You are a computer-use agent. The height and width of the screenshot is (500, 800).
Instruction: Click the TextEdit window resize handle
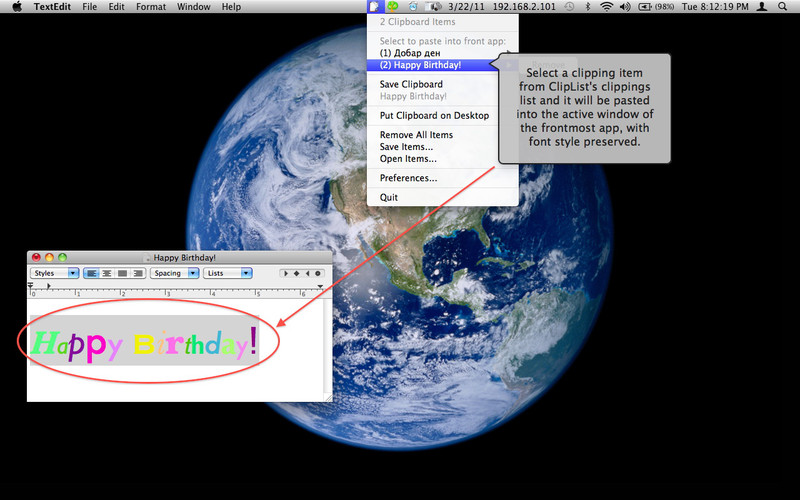click(328, 397)
